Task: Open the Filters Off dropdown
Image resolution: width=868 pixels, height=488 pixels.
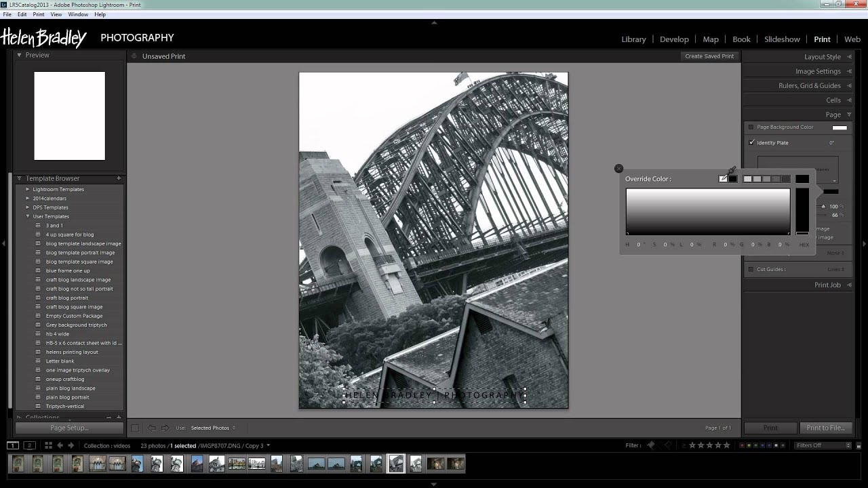Action: (823, 445)
